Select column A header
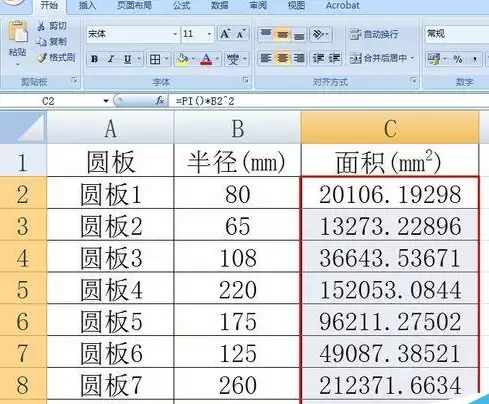Screen dimensions: 489x404 tap(110, 128)
